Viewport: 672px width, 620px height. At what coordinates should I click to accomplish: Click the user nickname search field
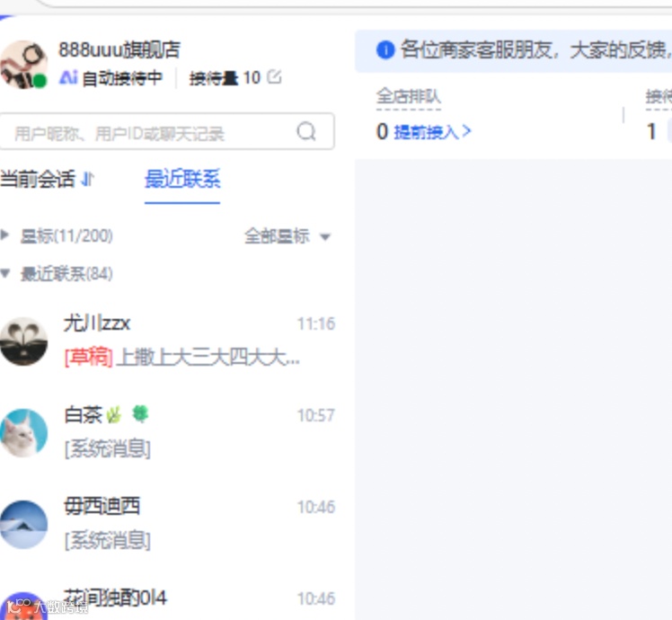click(167, 131)
